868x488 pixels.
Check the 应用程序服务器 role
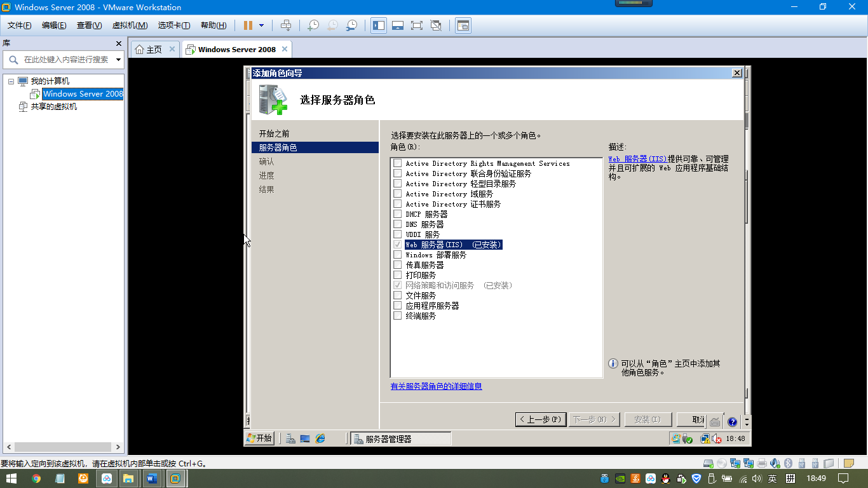click(398, 306)
